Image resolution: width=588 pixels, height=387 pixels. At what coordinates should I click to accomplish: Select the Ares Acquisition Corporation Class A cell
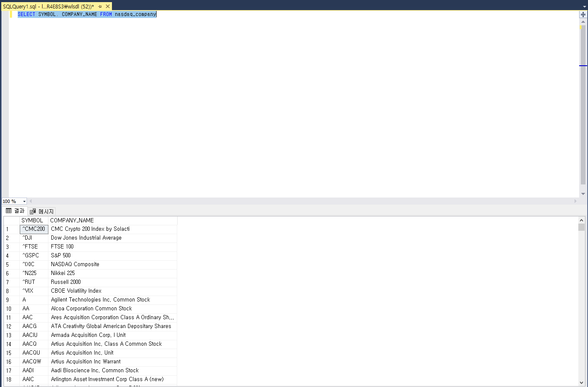coord(112,318)
